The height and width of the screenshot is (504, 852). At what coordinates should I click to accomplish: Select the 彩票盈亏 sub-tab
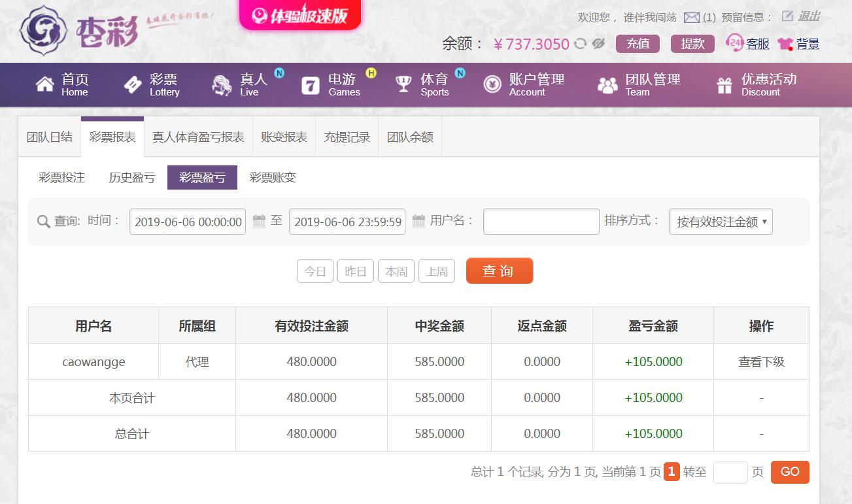[202, 177]
